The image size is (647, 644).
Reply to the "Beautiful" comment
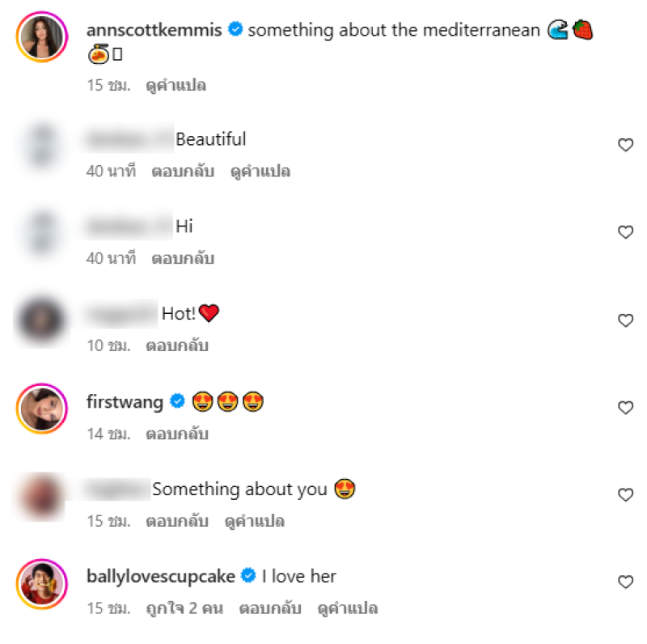pos(183,172)
